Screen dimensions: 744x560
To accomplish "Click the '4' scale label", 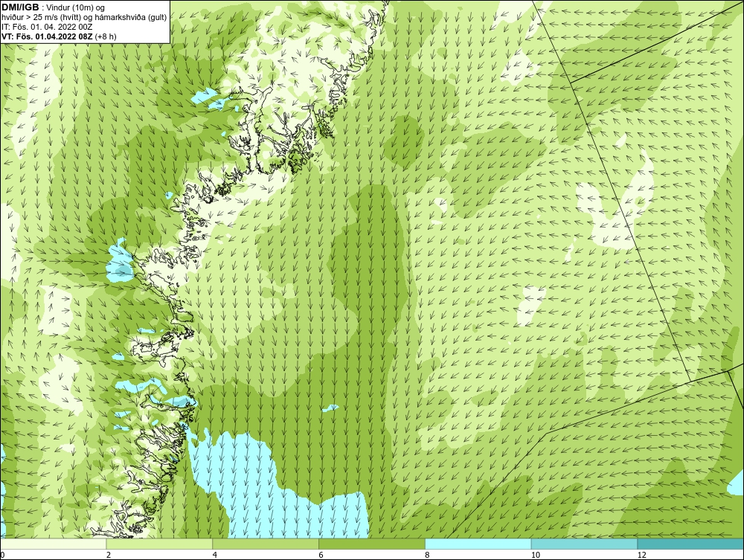I will (x=215, y=555).
